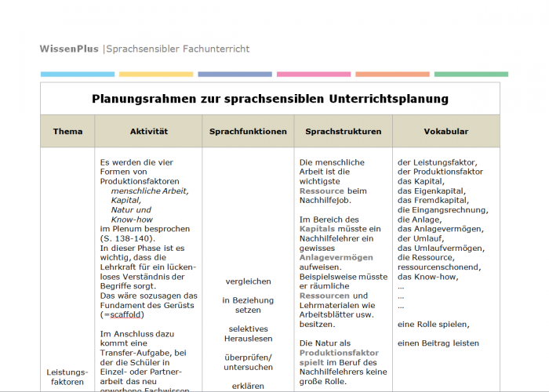Select the Vokabular column header
549x392 pixels.
446,132
